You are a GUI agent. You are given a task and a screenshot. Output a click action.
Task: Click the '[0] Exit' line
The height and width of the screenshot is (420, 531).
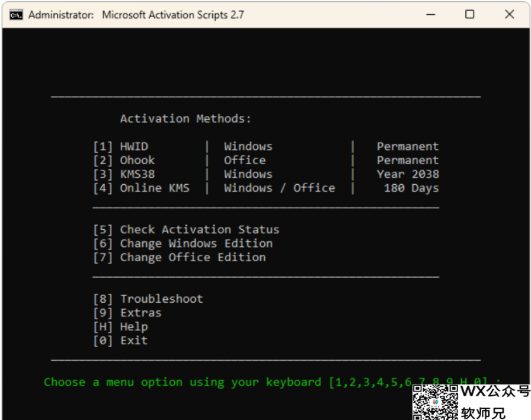pos(121,341)
